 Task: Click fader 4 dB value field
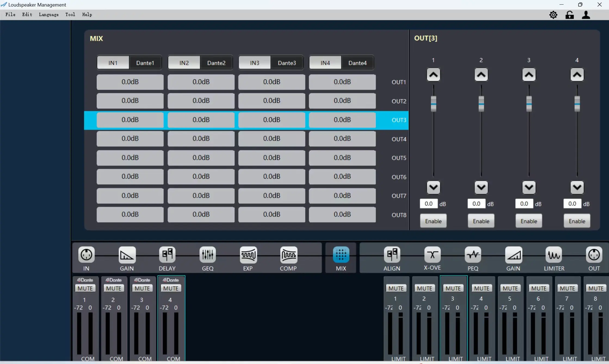[x=572, y=204]
